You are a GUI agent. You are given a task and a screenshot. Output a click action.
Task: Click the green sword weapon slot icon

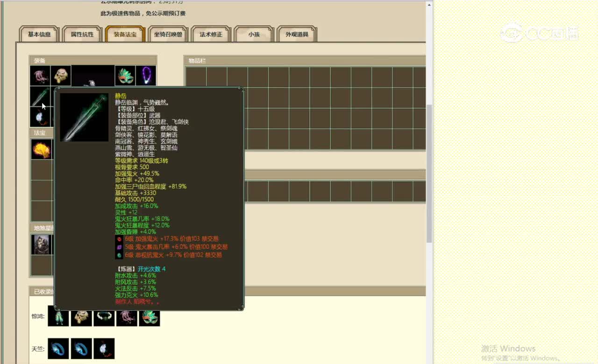coord(40,96)
